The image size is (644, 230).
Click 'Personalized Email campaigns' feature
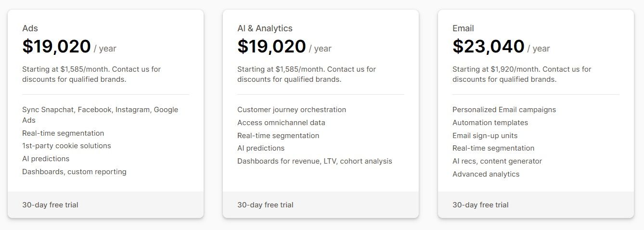(504, 110)
